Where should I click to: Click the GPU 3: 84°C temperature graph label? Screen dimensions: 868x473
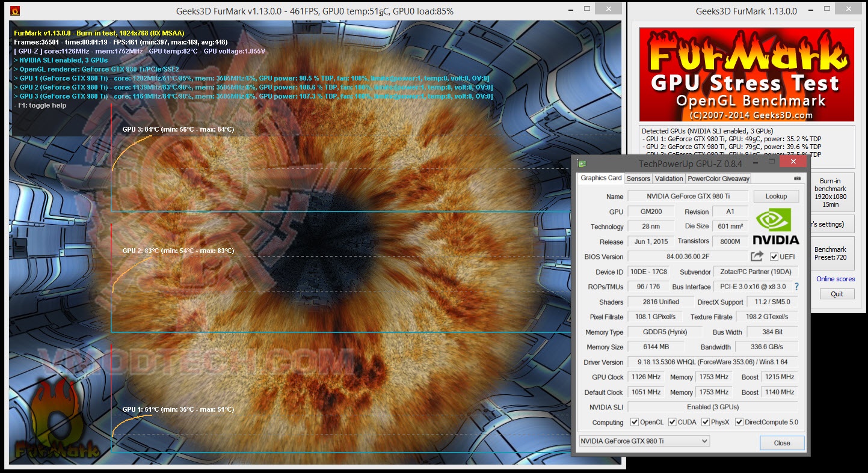click(x=178, y=129)
